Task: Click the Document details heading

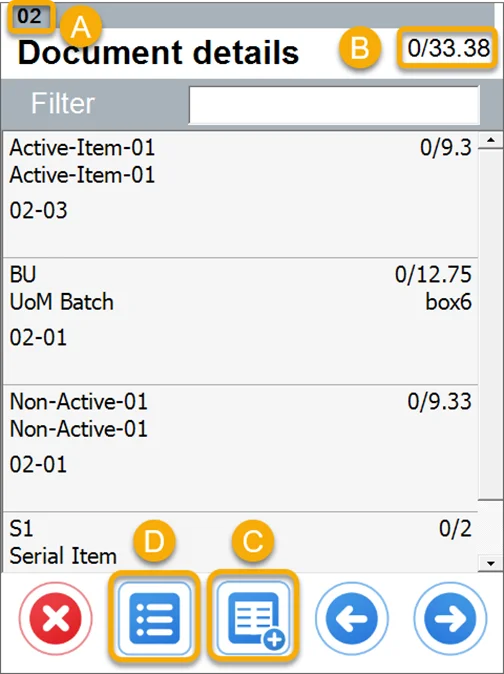Action: (158, 52)
